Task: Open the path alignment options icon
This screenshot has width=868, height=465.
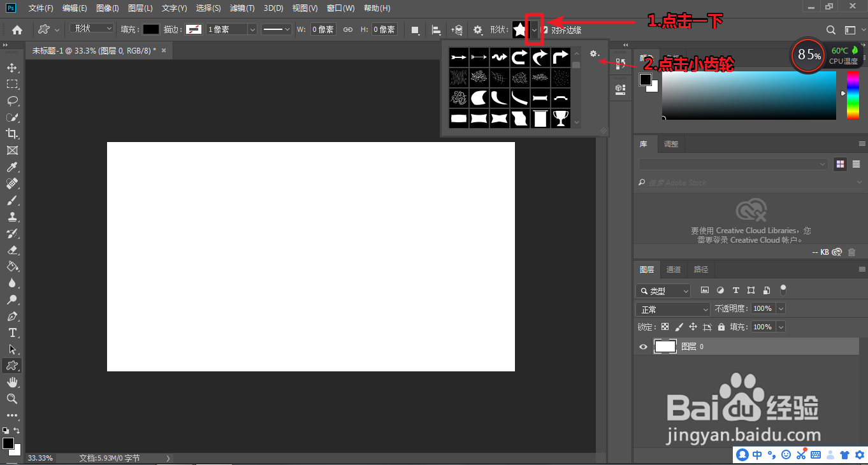Action: tap(437, 29)
